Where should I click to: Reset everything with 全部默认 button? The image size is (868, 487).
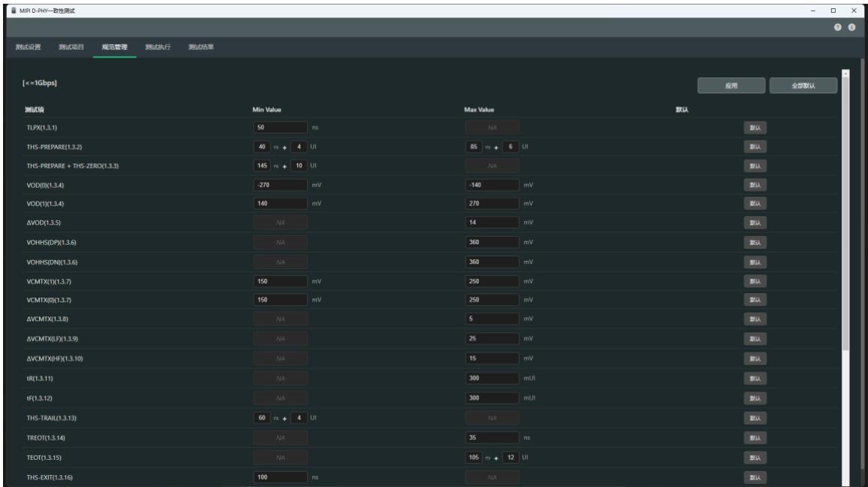coord(803,86)
